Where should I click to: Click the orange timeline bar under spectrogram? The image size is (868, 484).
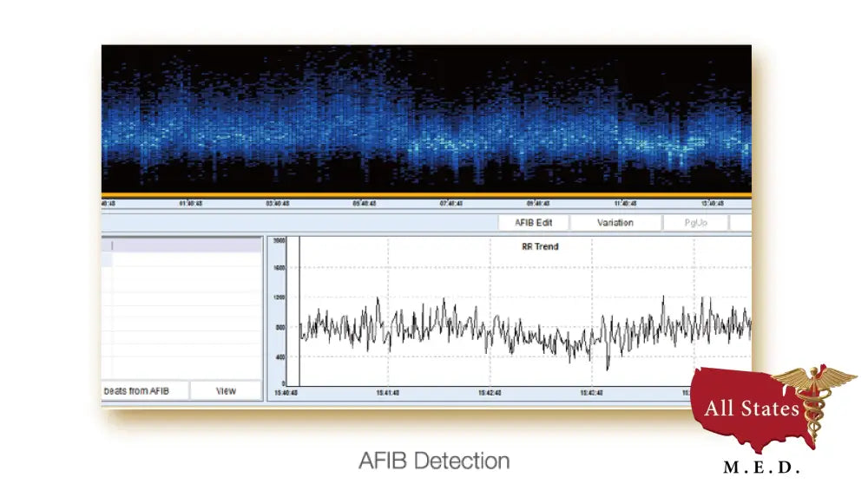425,194
